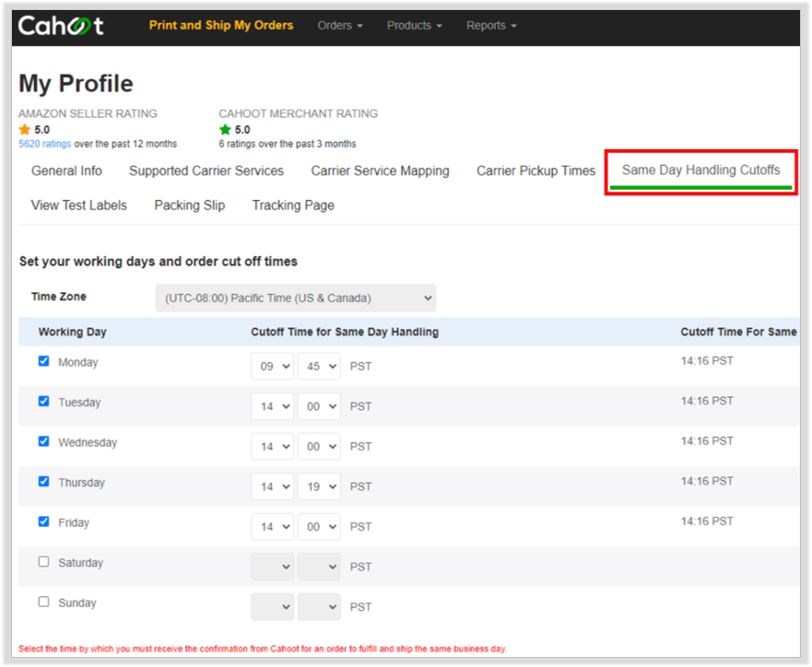Click the Cahoot logo
This screenshot has height=667, width=812.
(x=61, y=26)
